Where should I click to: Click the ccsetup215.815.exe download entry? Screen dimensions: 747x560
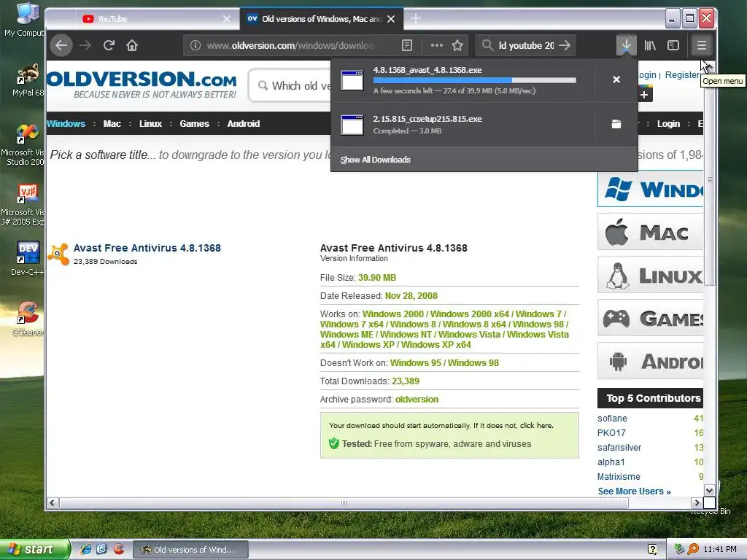pyautogui.click(x=462, y=124)
